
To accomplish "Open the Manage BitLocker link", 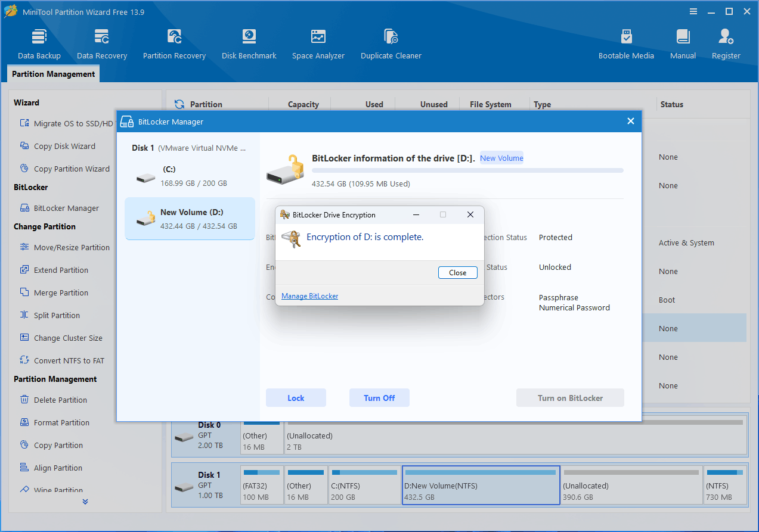I will click(x=309, y=296).
